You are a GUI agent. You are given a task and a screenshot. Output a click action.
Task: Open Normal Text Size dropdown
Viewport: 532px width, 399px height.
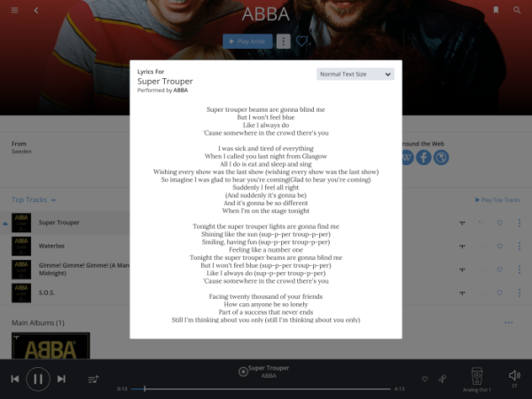tap(356, 74)
